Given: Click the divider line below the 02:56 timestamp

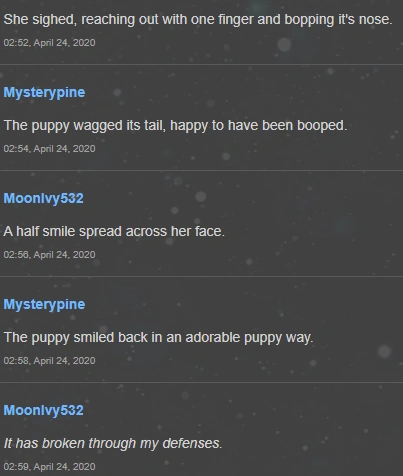Looking at the screenshot, I should point(201,276).
